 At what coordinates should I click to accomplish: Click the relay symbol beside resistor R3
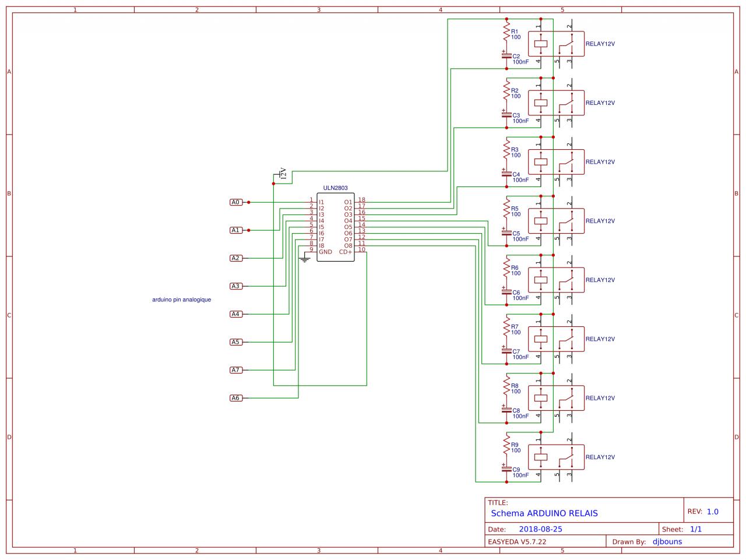click(x=556, y=161)
